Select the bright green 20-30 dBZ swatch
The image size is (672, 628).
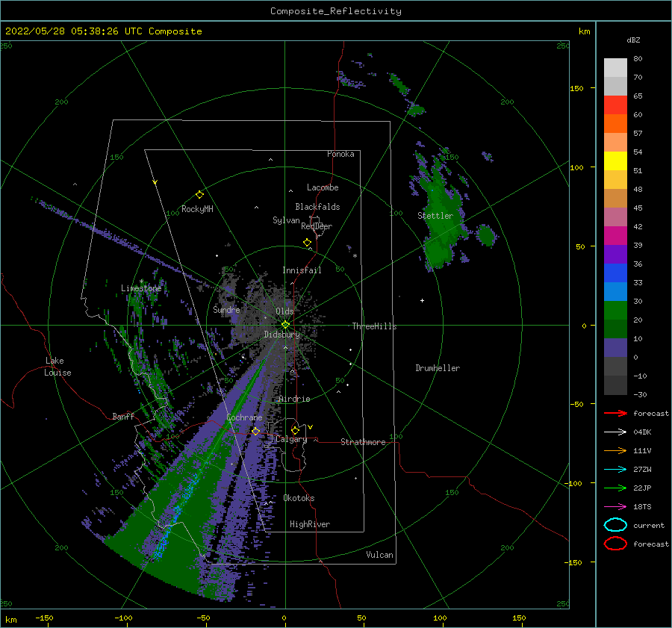[x=615, y=310]
